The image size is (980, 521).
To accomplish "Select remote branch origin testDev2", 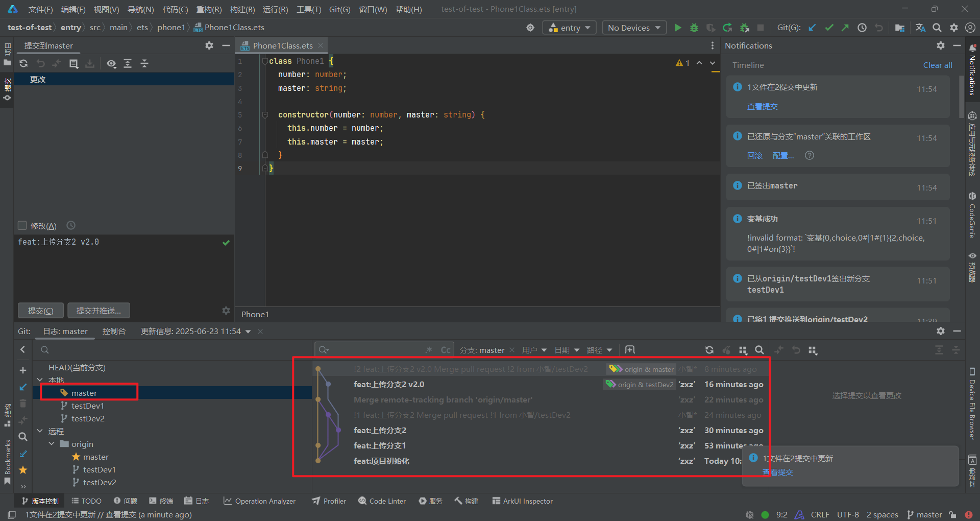I will 100,482.
